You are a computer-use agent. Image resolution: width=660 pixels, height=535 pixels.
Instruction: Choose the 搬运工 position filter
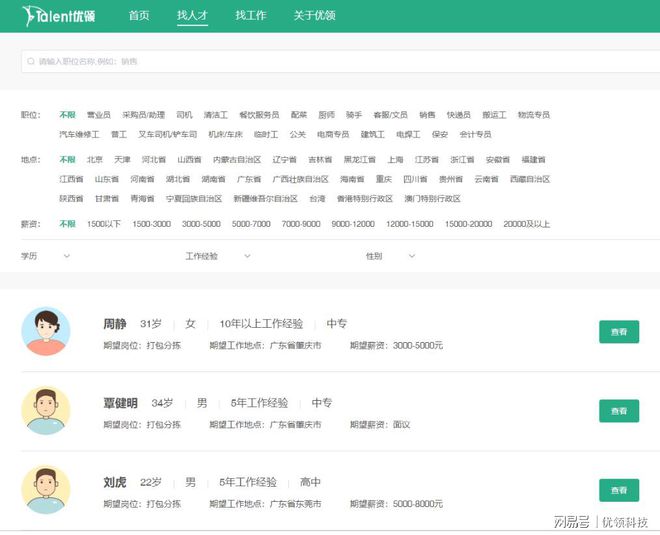pyautogui.click(x=494, y=114)
